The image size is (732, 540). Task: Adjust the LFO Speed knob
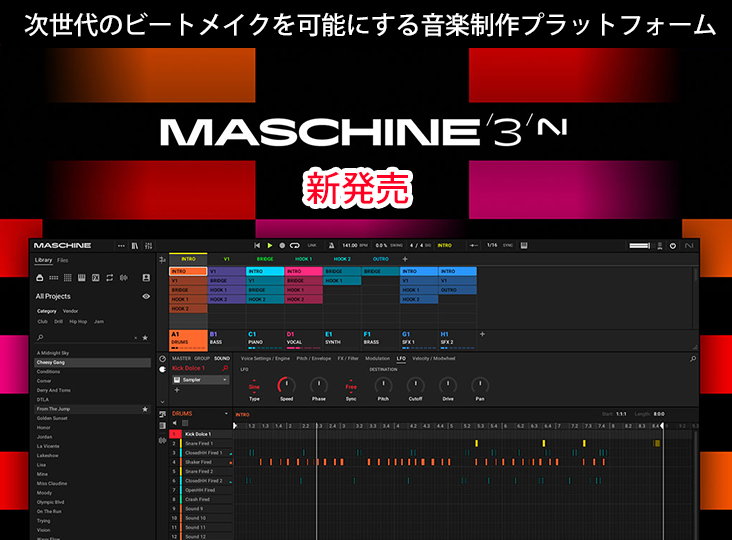(x=286, y=386)
